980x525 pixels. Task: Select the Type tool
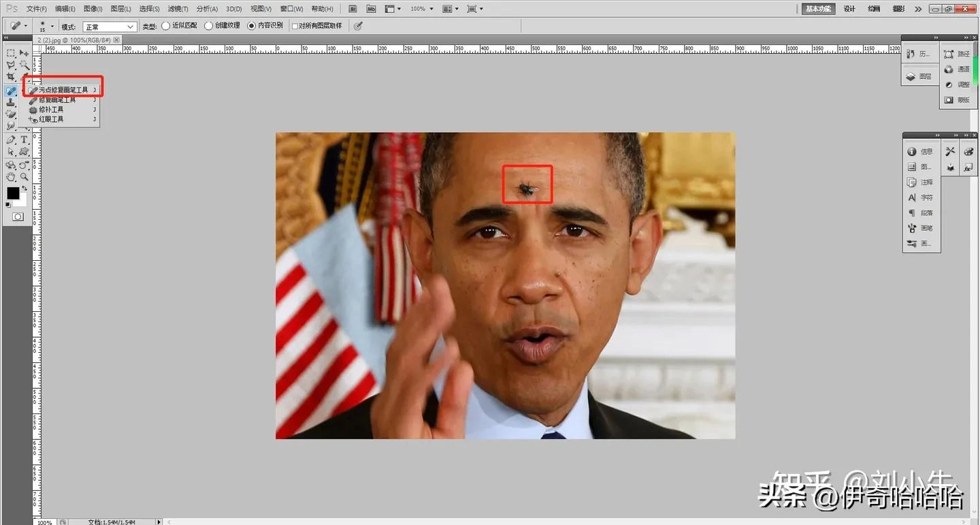point(23,139)
